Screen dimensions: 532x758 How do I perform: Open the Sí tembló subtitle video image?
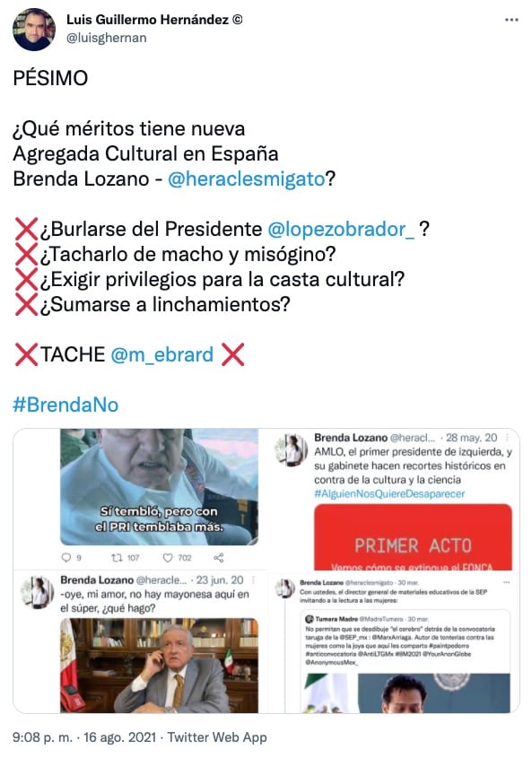159,487
